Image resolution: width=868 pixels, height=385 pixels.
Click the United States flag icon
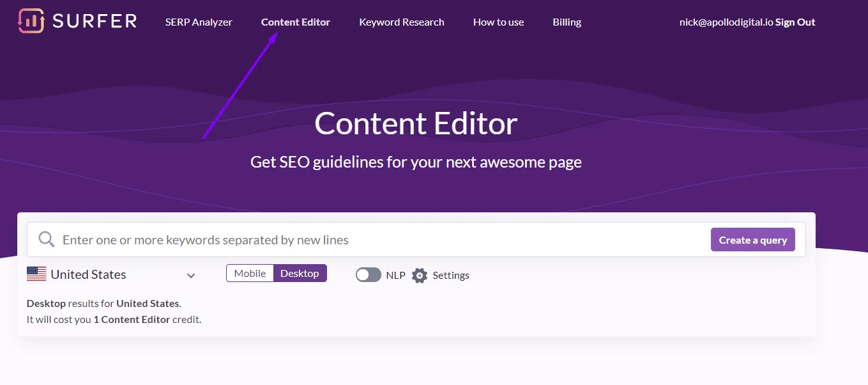tap(36, 274)
